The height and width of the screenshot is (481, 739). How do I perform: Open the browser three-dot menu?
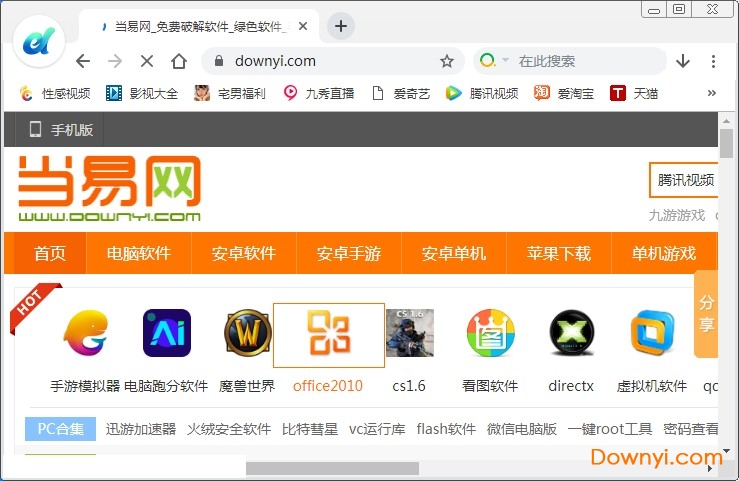pyautogui.click(x=713, y=61)
